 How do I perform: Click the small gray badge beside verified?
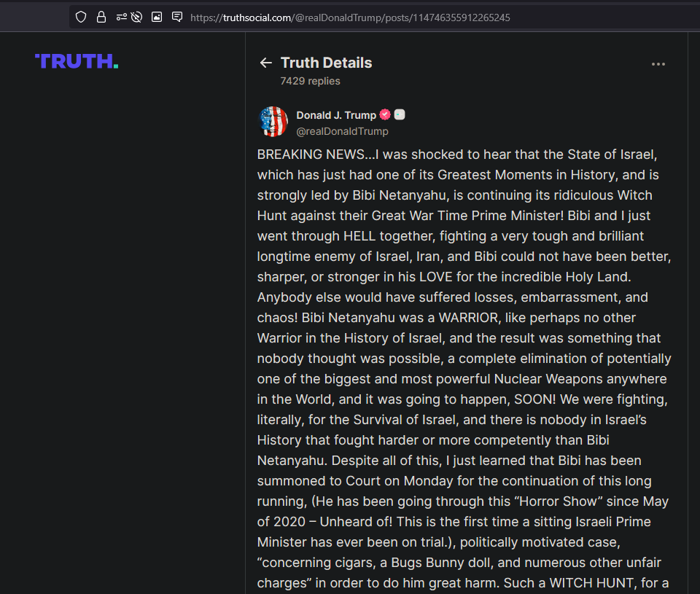[400, 114]
